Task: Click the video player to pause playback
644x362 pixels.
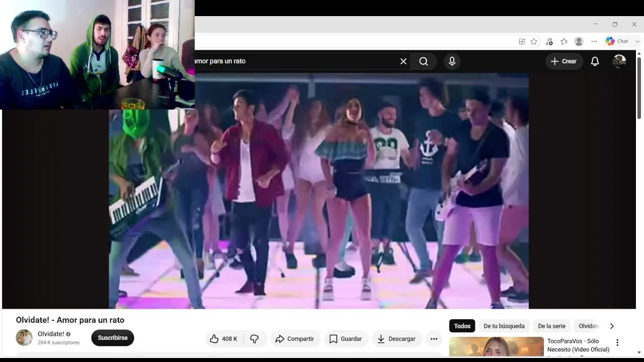Action: (x=319, y=191)
